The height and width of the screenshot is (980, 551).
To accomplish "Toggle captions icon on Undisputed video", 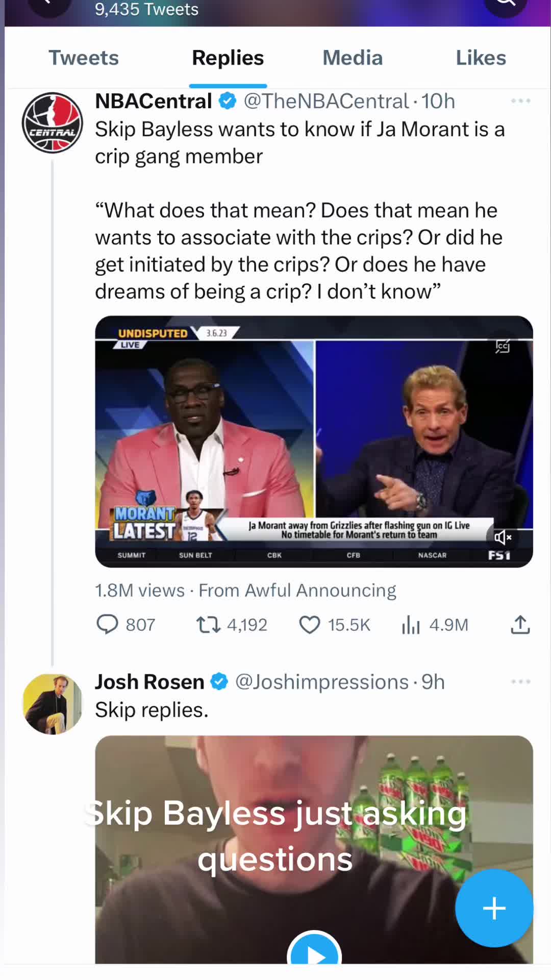I will click(503, 347).
